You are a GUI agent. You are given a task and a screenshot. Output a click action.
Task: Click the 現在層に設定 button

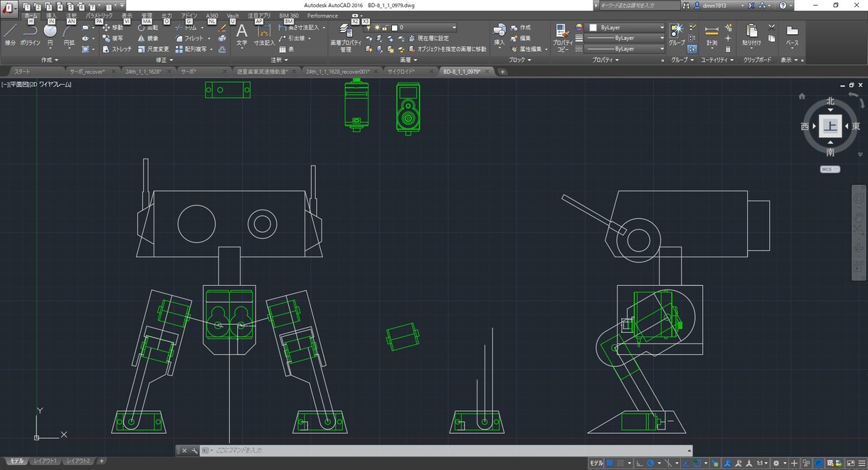[433, 38]
